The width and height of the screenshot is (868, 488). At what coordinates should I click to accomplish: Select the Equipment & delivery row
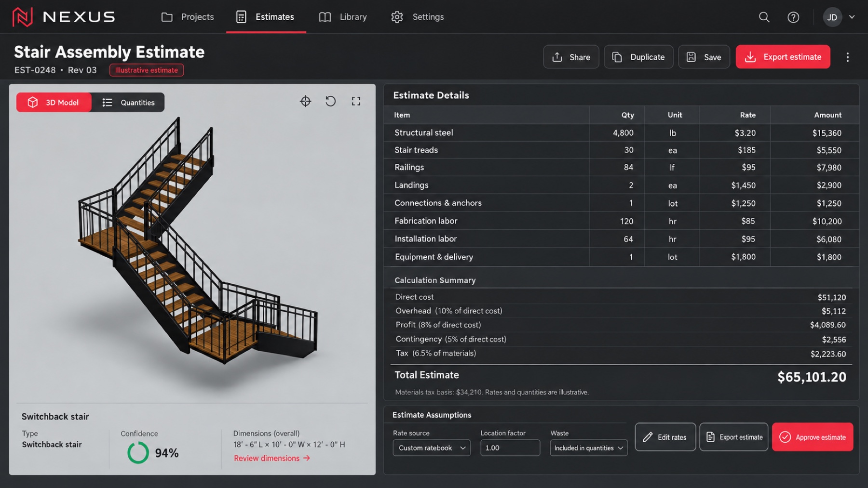pyautogui.click(x=621, y=257)
